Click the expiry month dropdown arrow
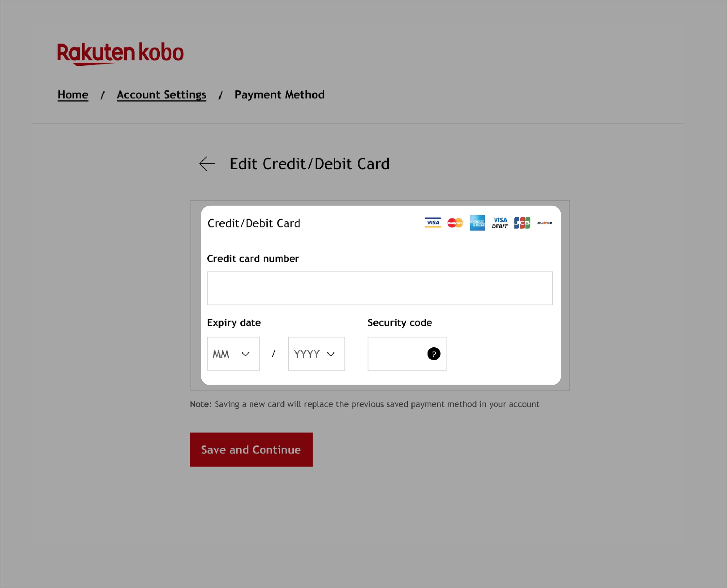Screen dimensions: 727x588 [245, 353]
